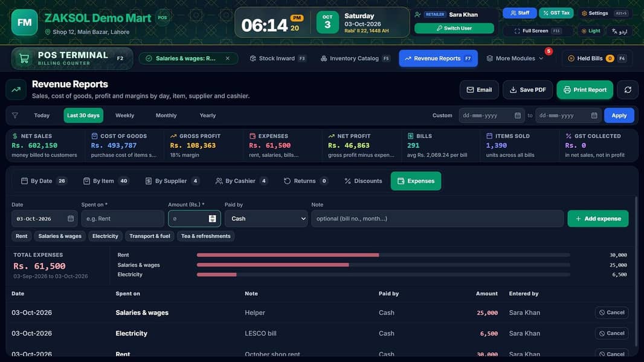Choose the Transport & fuel quick chip
This screenshot has width=644, height=362.
pos(149,236)
